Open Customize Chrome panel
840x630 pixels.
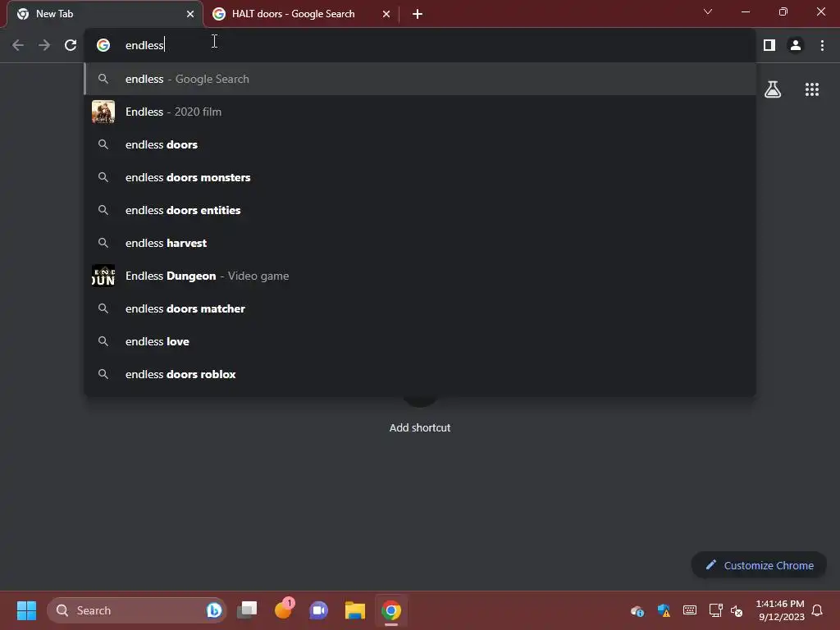[759, 565]
